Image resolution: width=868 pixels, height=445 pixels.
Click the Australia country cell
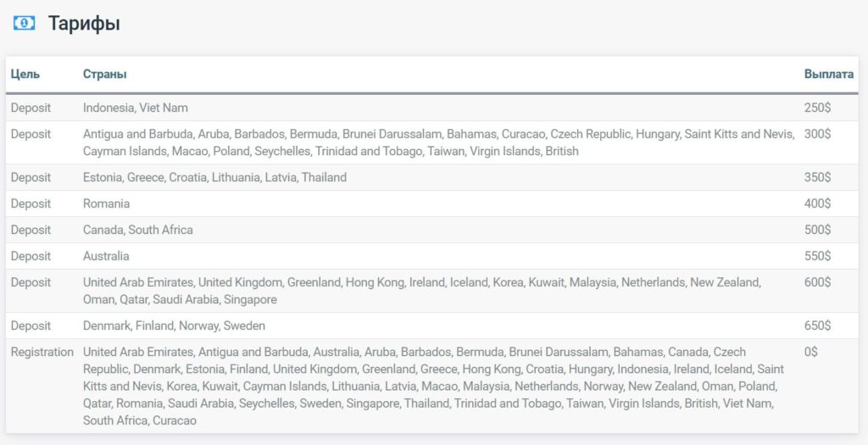tap(106, 256)
